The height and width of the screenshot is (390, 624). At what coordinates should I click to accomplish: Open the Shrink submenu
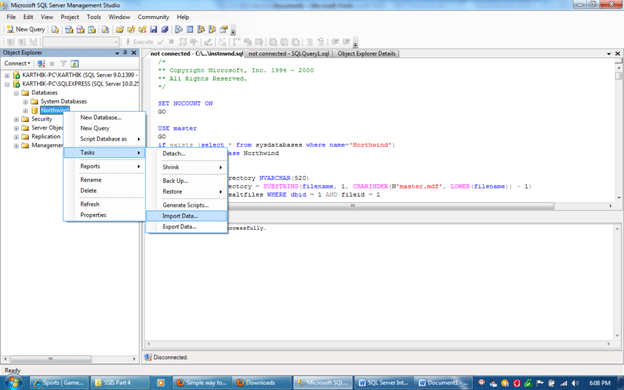(x=187, y=167)
